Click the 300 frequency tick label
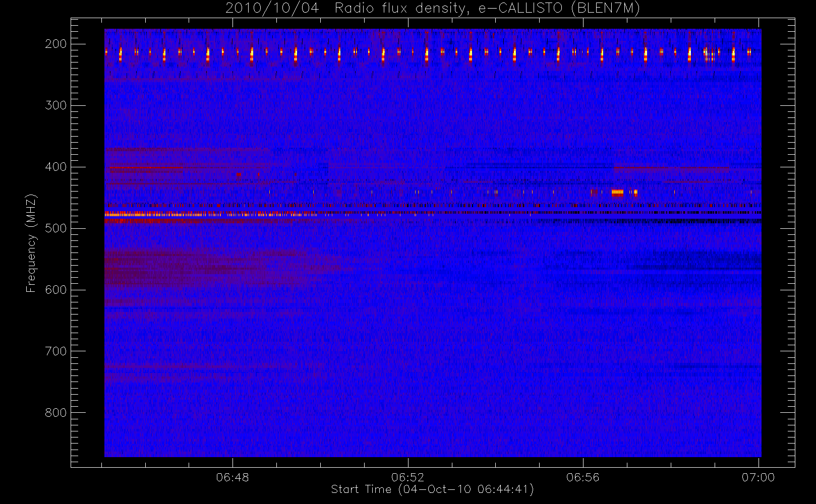Viewport: 816px width, 504px height. pos(55,105)
